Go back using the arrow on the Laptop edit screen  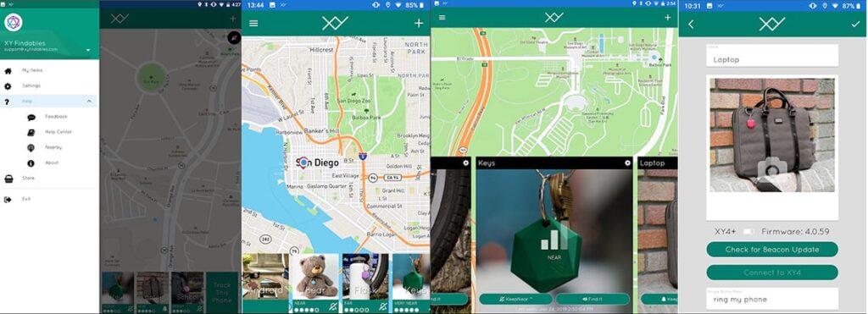[x=691, y=24]
